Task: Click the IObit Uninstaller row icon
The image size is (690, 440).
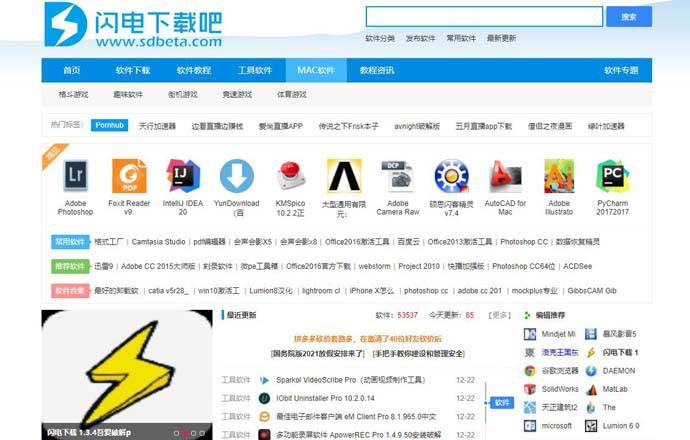Action: point(264,398)
